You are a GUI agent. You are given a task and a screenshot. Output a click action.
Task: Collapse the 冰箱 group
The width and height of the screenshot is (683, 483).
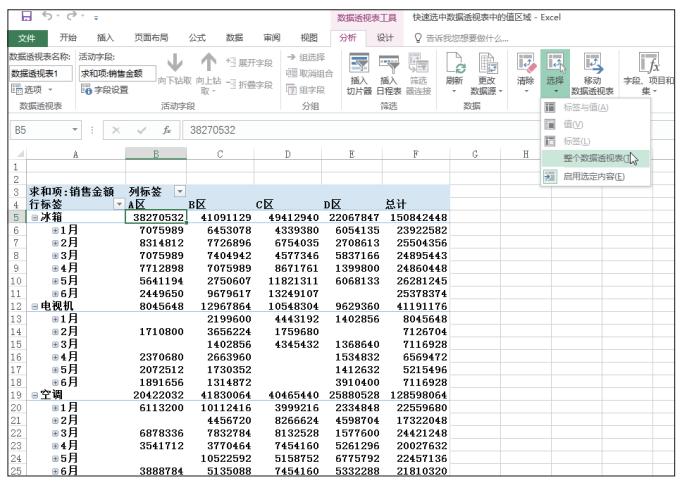coord(35,217)
